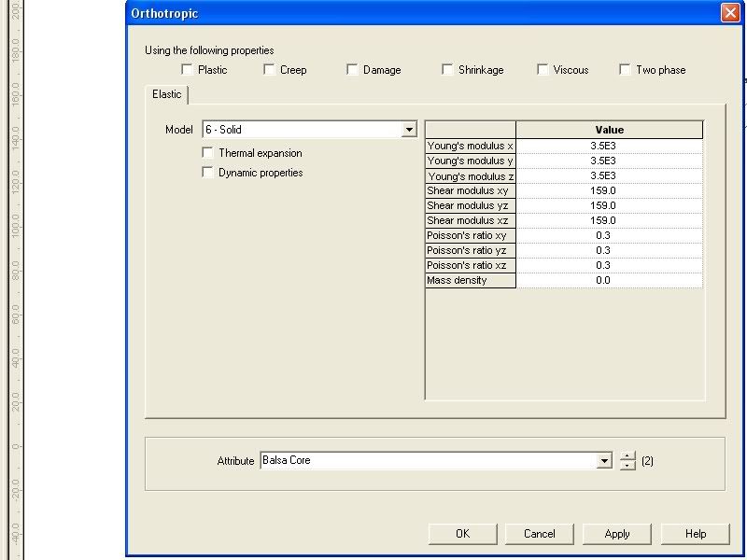
Task: Tick the Dynamic properties checkbox
Action: click(207, 172)
